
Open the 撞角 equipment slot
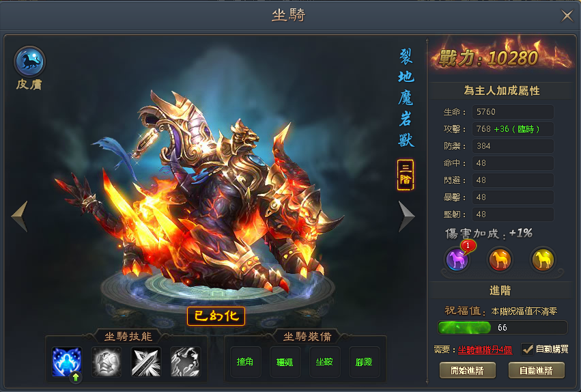click(x=245, y=362)
